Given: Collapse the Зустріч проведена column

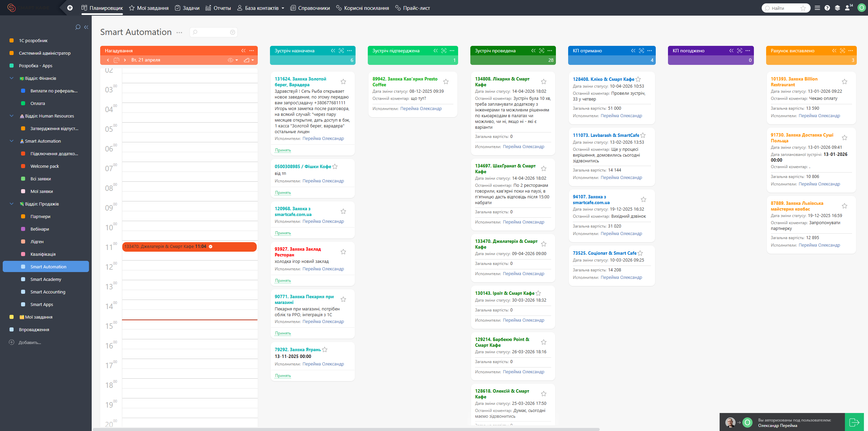Looking at the screenshot, I should tap(533, 51).
